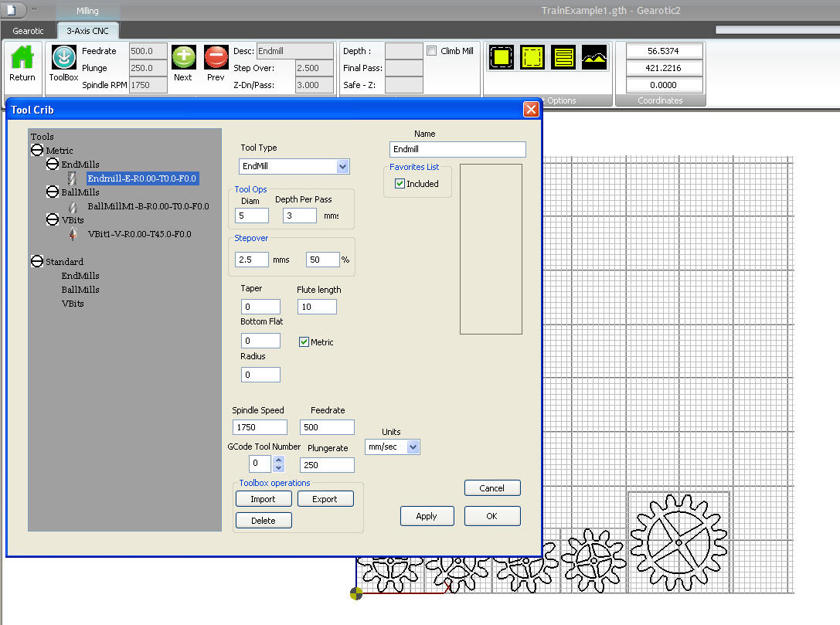
Task: Click the red Prev tool icon
Action: [x=216, y=59]
